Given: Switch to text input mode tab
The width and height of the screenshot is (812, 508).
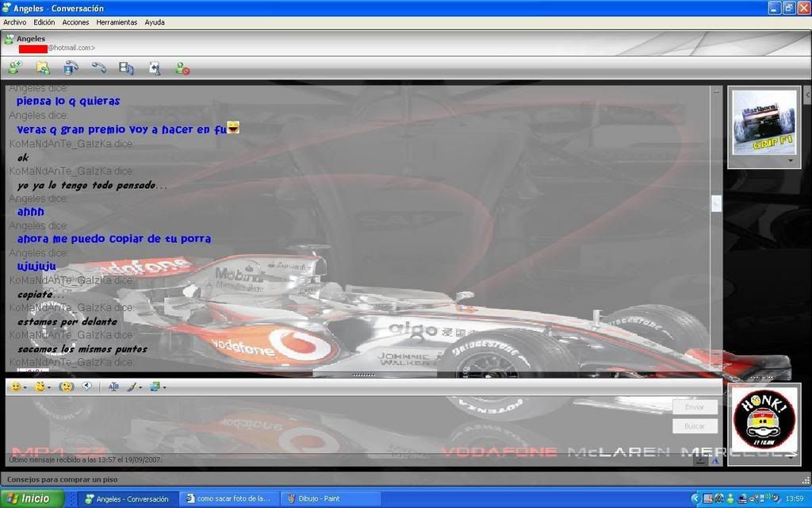Looking at the screenshot, I should pos(714,460).
